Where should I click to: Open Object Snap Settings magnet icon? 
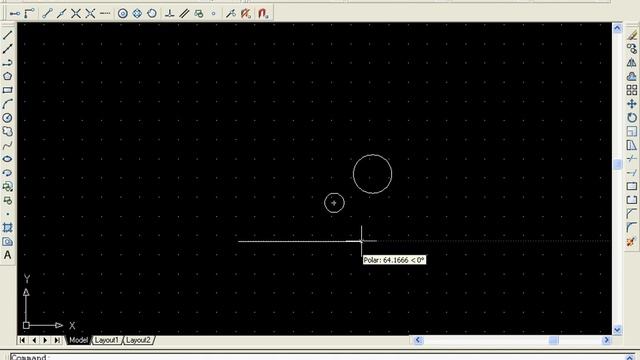[x=263, y=13]
